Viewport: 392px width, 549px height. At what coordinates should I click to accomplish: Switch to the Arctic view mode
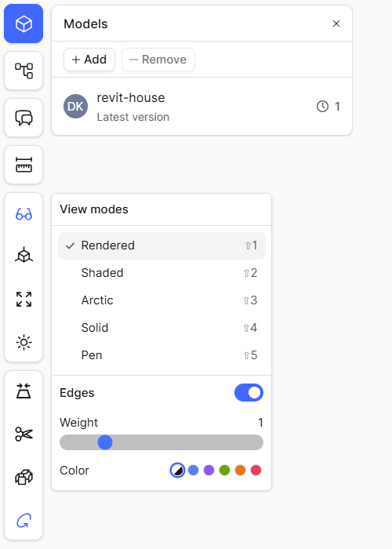coord(162,300)
